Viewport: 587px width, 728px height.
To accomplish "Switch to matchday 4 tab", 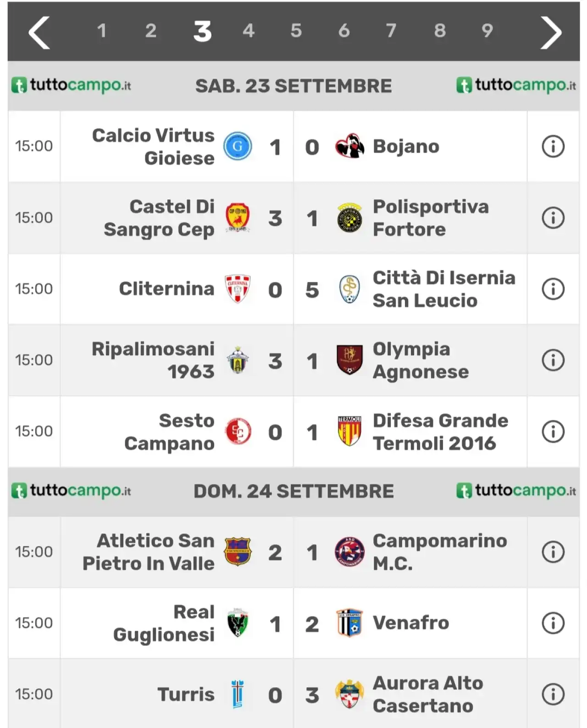I will 249,31.
